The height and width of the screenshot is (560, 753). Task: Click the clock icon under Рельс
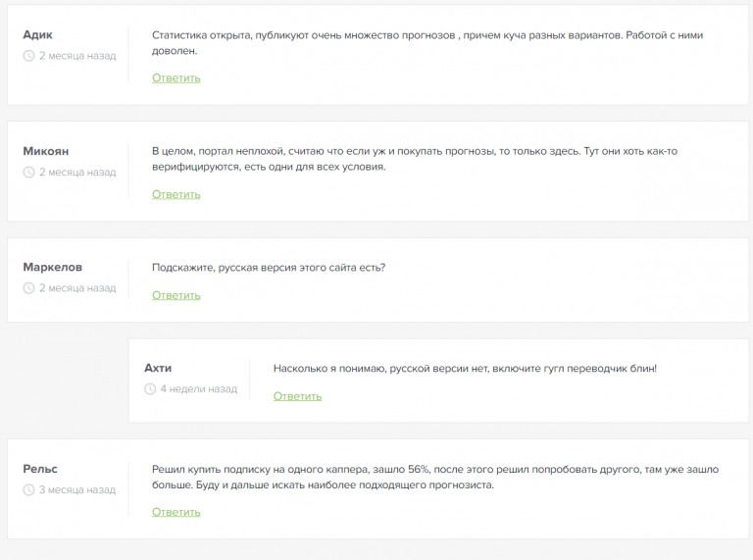[x=28, y=489]
